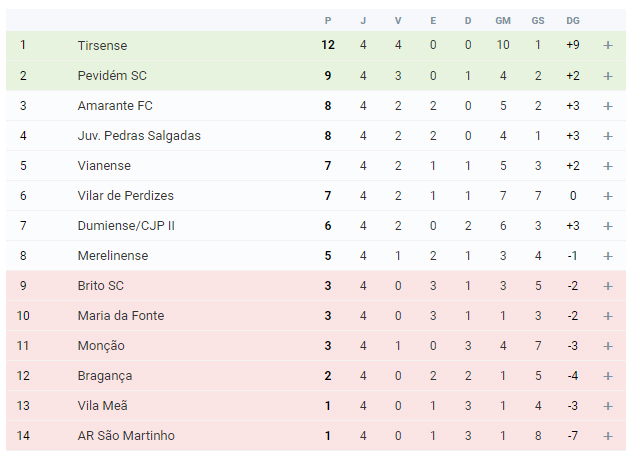Expand the Vianense row plus icon
Image resolution: width=631 pixels, height=461 pixels.
click(x=608, y=166)
